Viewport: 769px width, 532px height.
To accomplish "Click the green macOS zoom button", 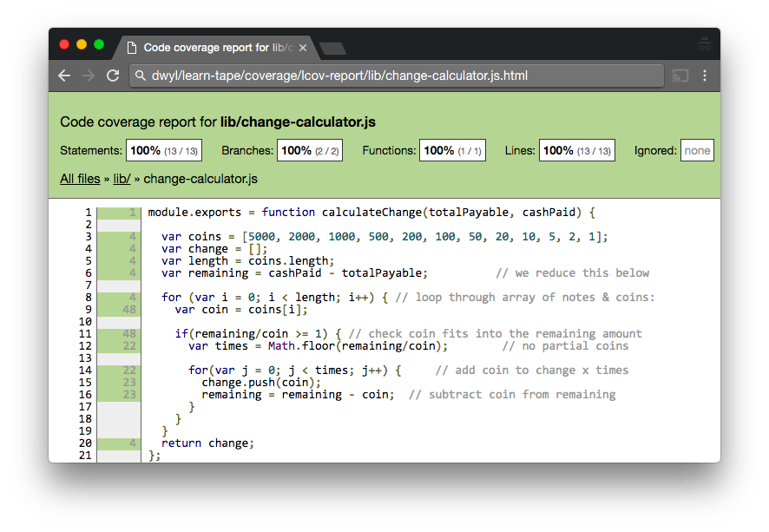I will [99, 44].
